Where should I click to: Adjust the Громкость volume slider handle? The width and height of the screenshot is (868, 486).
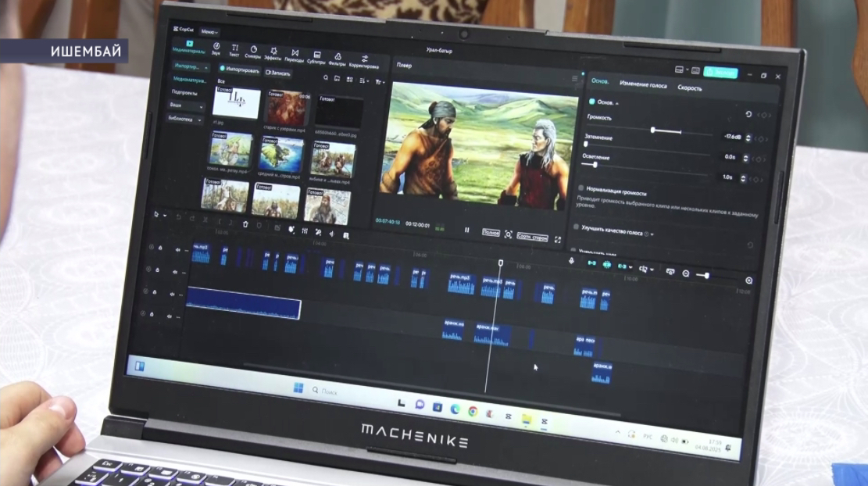point(652,130)
